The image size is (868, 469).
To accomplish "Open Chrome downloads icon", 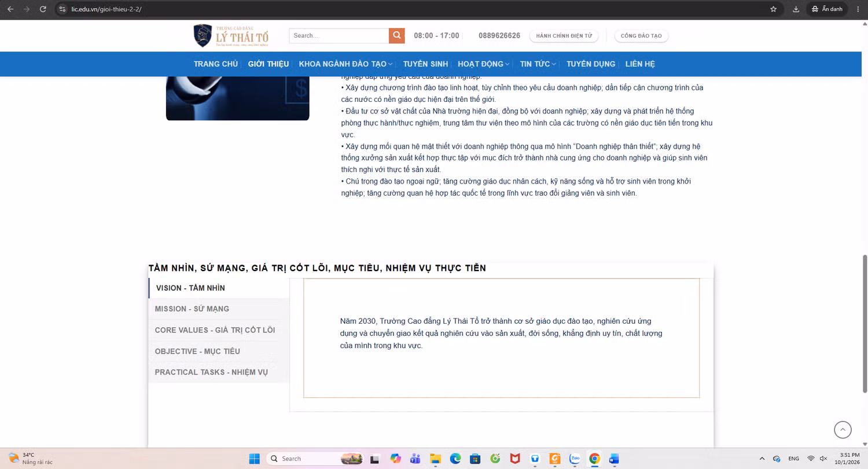I will (x=796, y=9).
